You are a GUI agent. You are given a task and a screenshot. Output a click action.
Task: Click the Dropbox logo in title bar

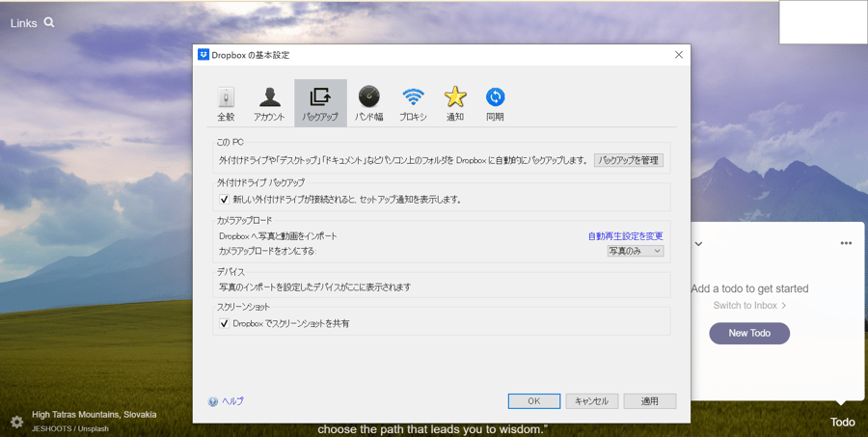tap(203, 55)
